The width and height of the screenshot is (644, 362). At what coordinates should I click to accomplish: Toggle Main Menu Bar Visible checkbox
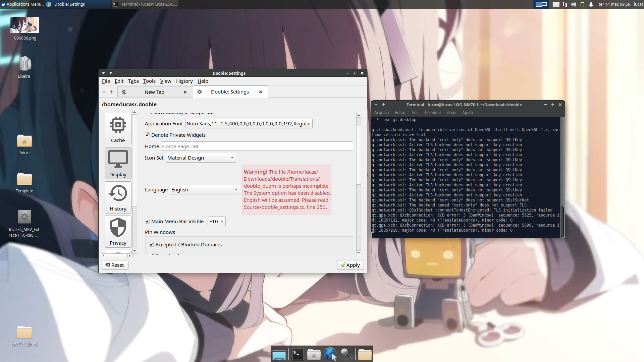[147, 221]
